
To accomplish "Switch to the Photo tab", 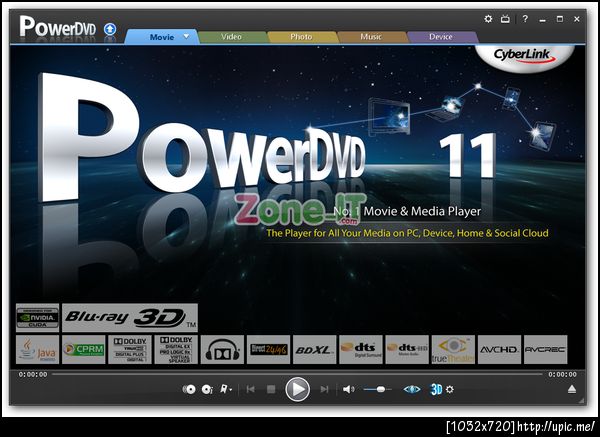I will (x=301, y=37).
